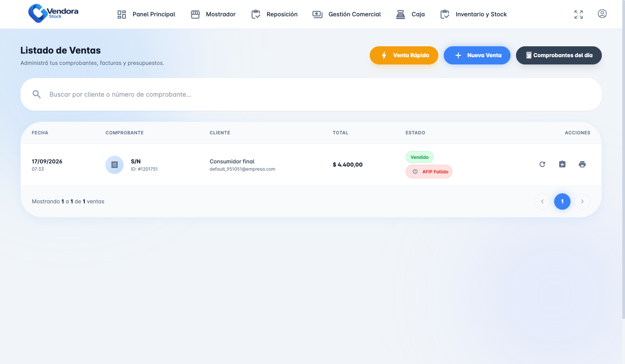
Task: Click the Cliente column header
Action: 220,133
